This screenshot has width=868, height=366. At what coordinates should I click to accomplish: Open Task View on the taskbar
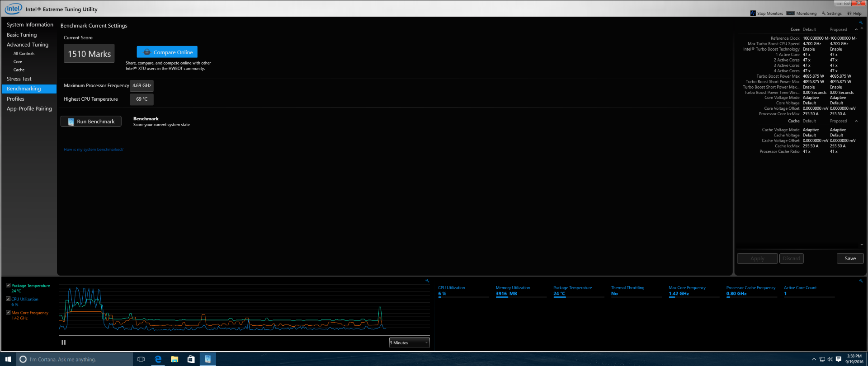[x=141, y=359]
